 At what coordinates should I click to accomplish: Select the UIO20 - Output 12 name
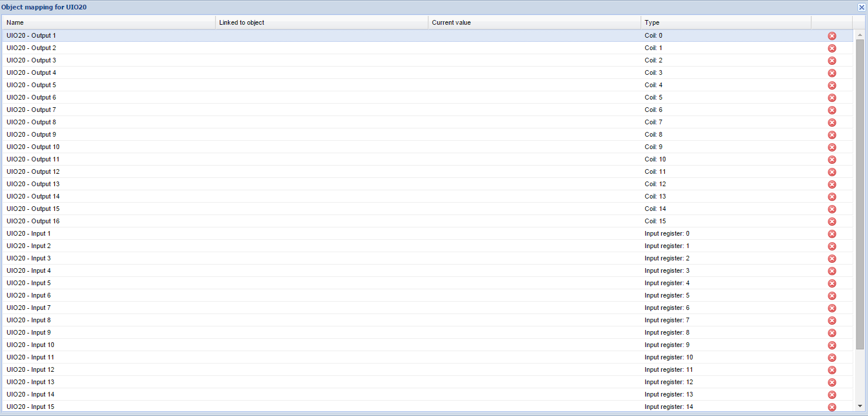[x=33, y=172]
